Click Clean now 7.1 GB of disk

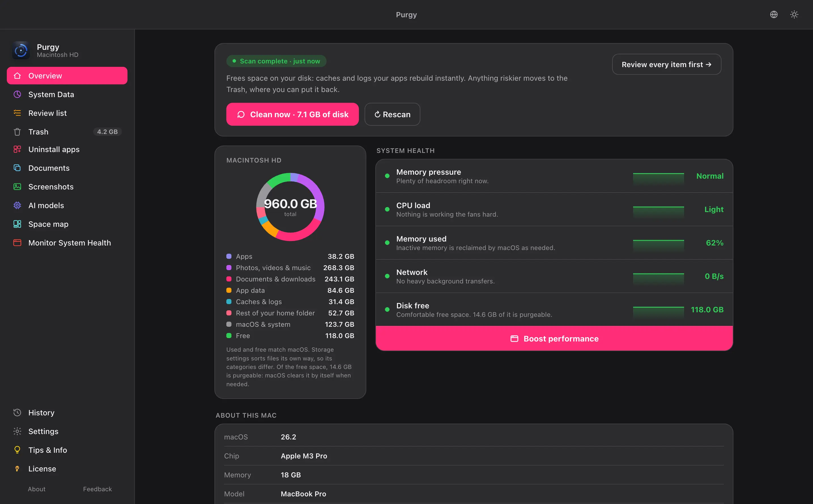pos(292,114)
